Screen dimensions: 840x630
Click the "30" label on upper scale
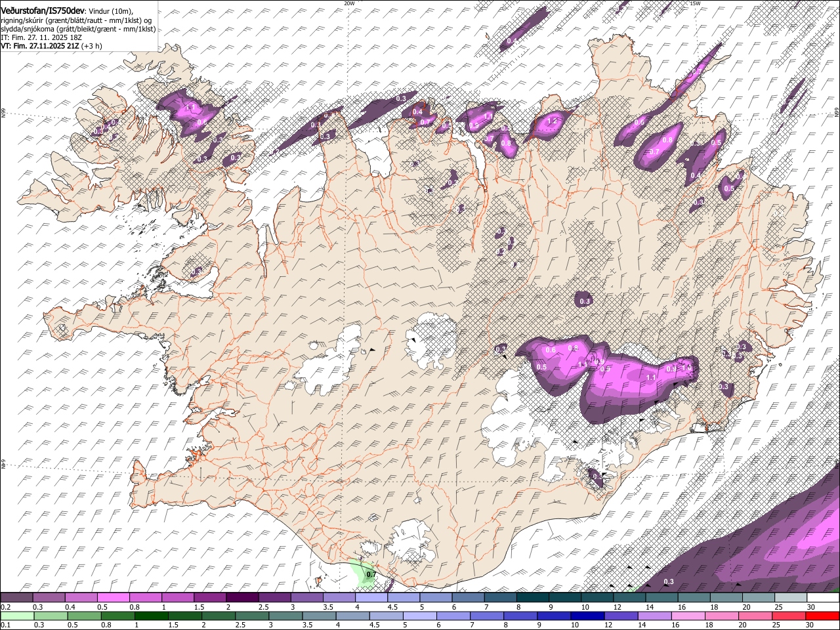pyautogui.click(x=811, y=607)
